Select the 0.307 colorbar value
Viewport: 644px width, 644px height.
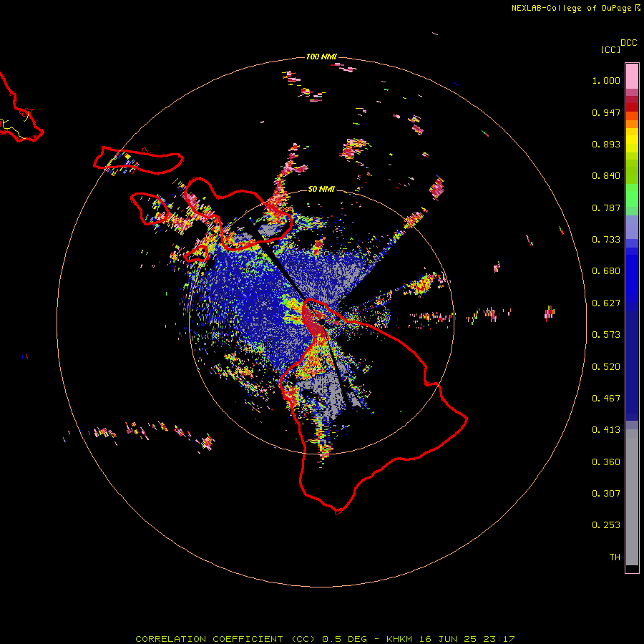coord(606,494)
